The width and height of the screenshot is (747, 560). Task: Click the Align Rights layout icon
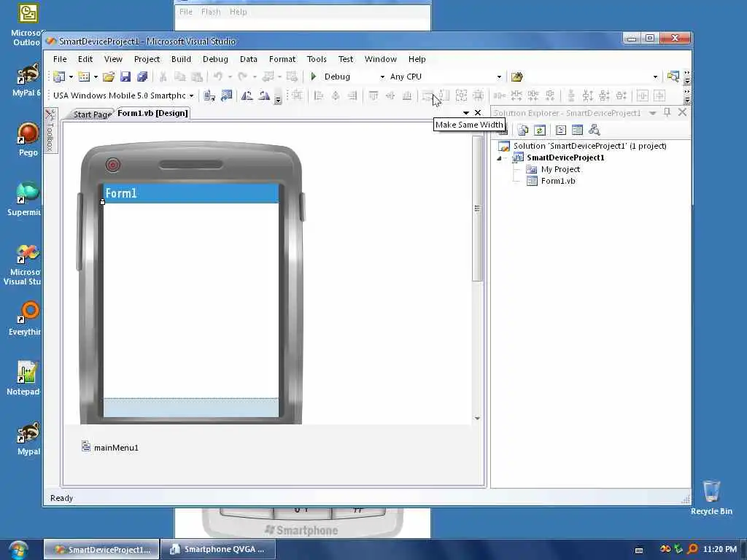coord(352,96)
